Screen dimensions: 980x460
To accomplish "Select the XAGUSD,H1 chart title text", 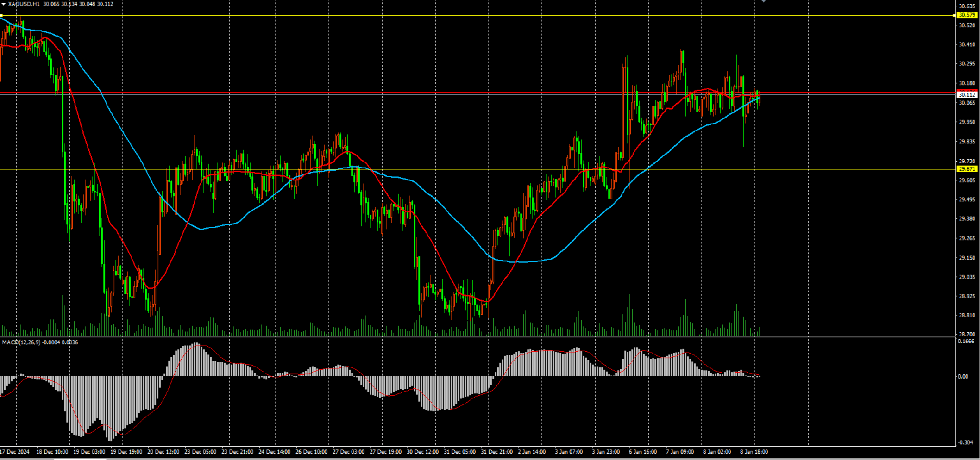I will coord(24,4).
